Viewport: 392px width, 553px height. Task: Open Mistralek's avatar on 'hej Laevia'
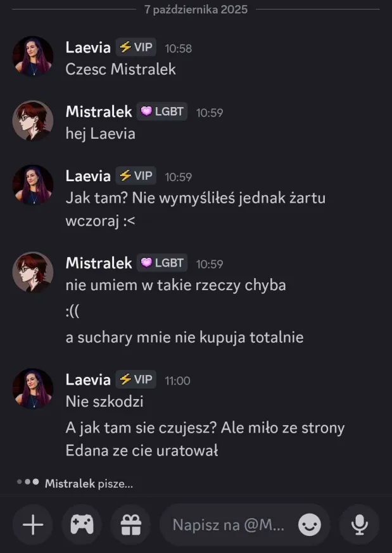click(33, 121)
